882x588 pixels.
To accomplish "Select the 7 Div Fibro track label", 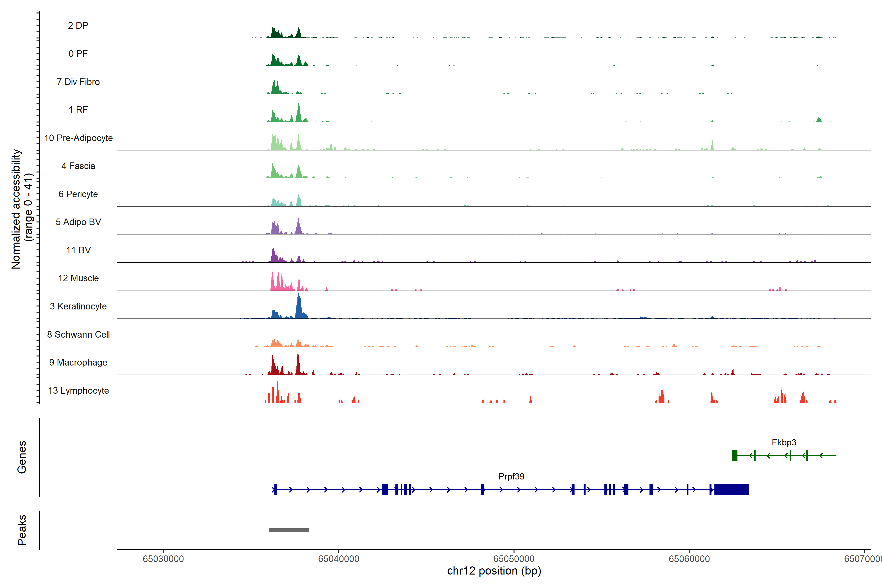I will coord(78,82).
